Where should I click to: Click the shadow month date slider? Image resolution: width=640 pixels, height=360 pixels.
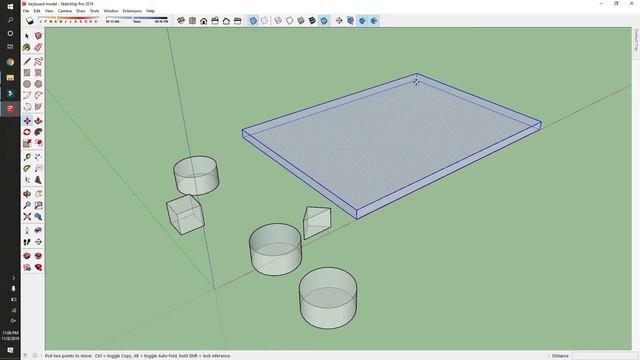(69, 20)
